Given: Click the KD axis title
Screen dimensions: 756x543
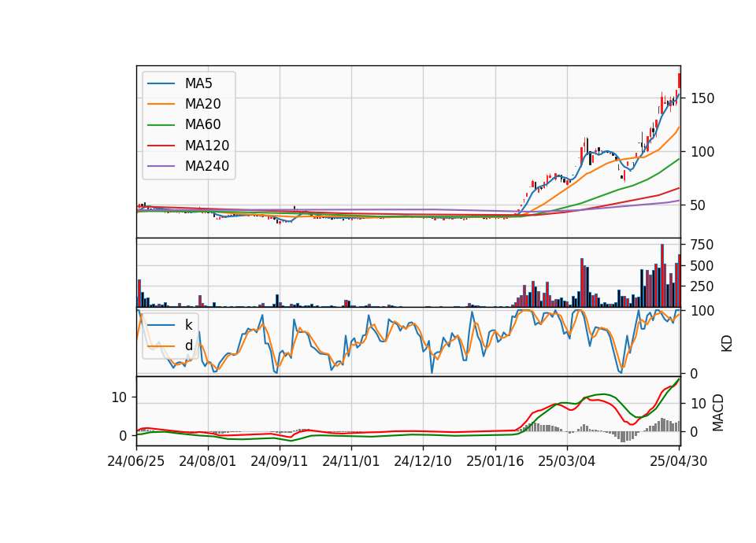Looking at the screenshot, I should click(727, 343).
